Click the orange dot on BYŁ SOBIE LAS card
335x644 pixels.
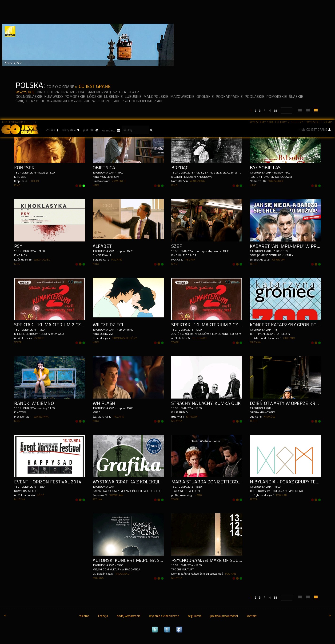coord(316,186)
